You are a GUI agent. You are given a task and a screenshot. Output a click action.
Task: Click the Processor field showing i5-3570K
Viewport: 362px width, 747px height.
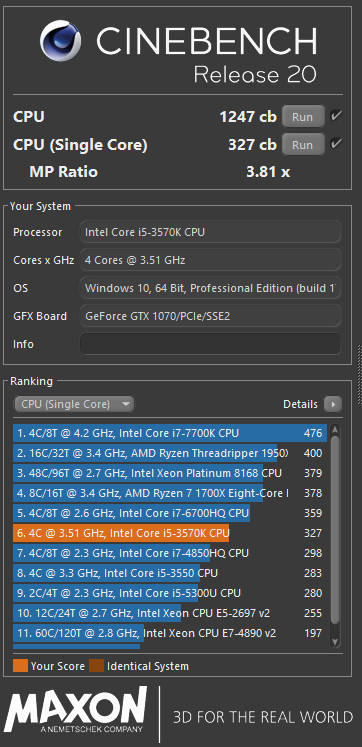click(x=211, y=232)
